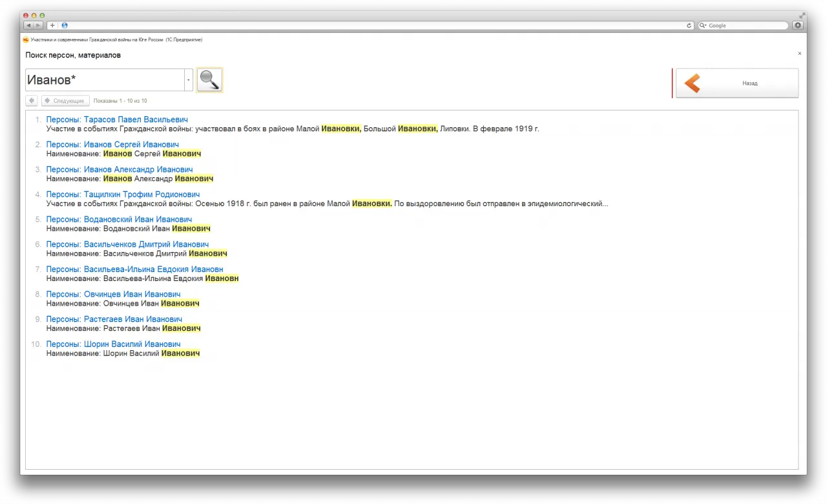Open the browser downloads button
Screen dimensions: 827x504
coord(798,25)
